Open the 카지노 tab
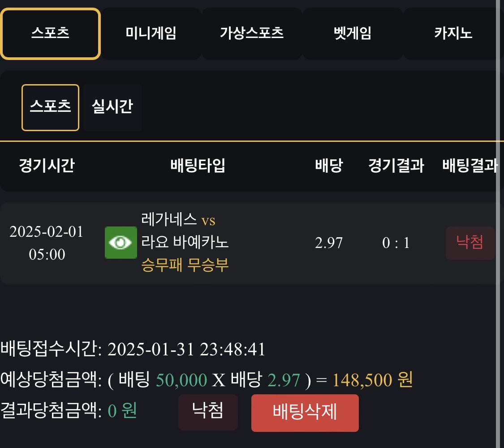504x448 pixels. [x=452, y=34]
